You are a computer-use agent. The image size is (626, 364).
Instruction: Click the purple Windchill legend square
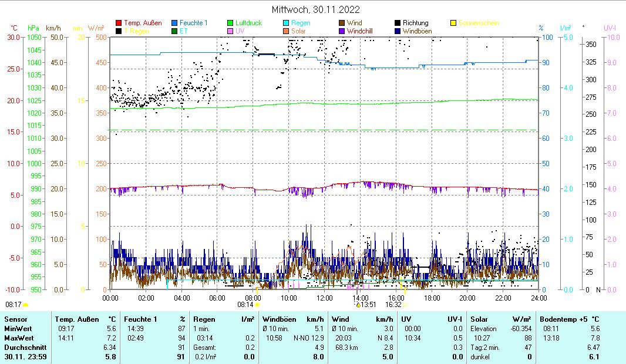(342, 31)
